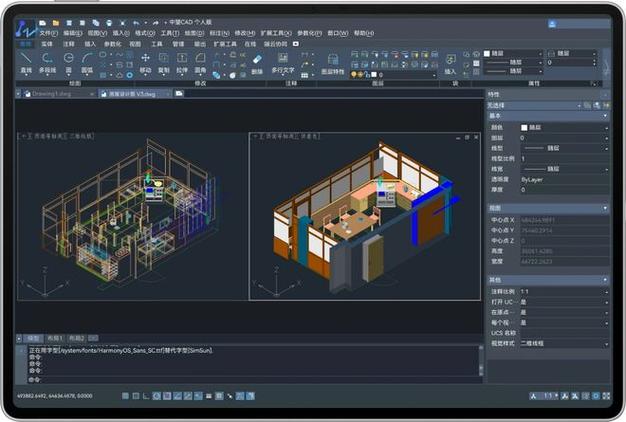Open the 颜色 dropdown in properties panel
The image size is (626, 422).
[565, 128]
